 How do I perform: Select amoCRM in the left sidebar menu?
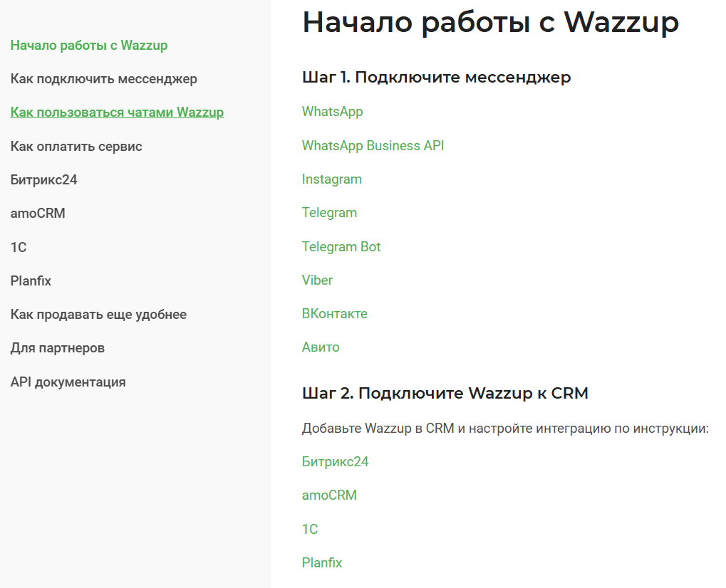[38, 214]
